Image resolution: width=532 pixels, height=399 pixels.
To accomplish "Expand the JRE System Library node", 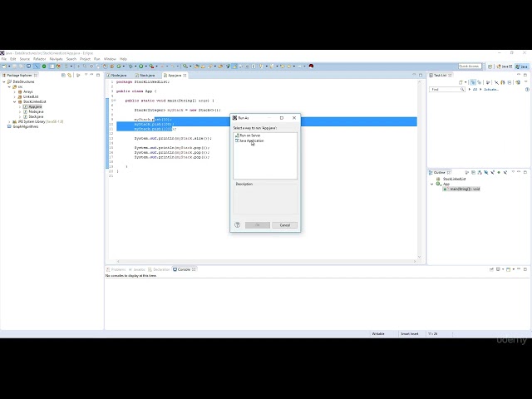I will pos(9,121).
